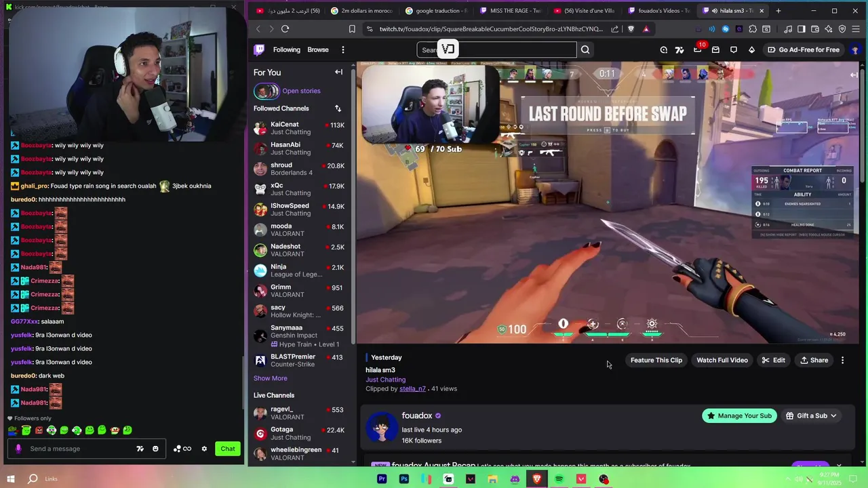The image size is (868, 488).
Task: Open KaiCenat channel in followed list
Action: coord(299,128)
